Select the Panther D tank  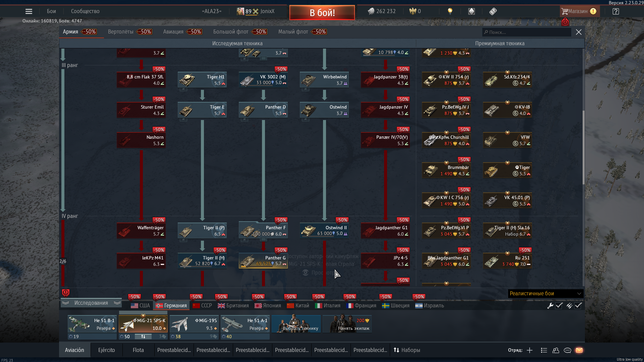click(x=263, y=110)
